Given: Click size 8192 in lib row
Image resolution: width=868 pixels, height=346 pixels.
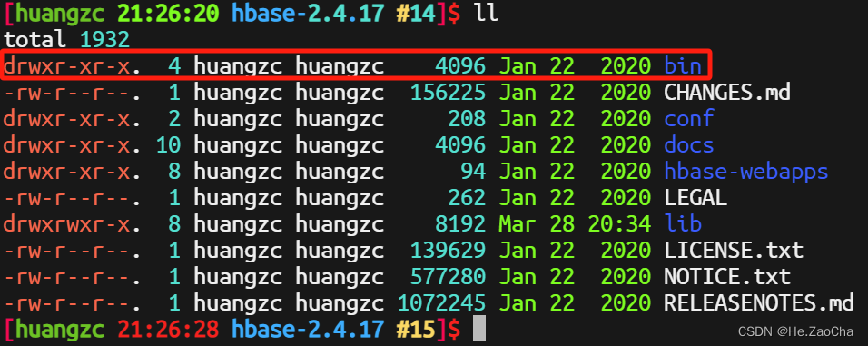Looking at the screenshot, I should click(460, 224).
